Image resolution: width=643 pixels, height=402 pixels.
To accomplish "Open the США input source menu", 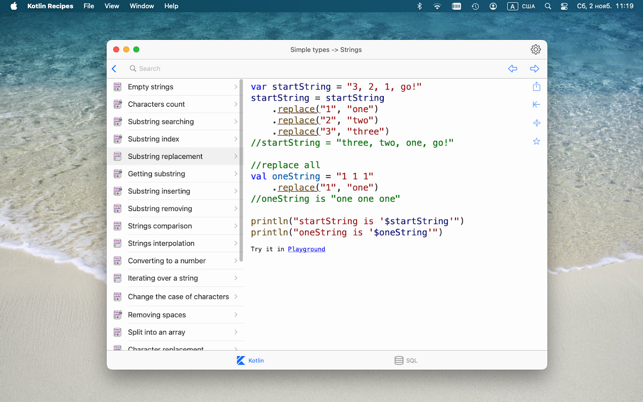I will click(521, 6).
